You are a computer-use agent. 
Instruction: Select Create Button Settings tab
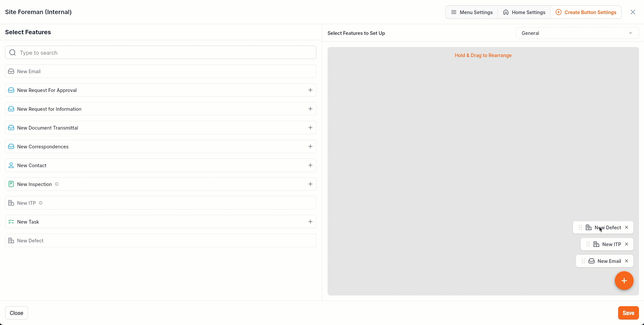pyautogui.click(x=586, y=12)
